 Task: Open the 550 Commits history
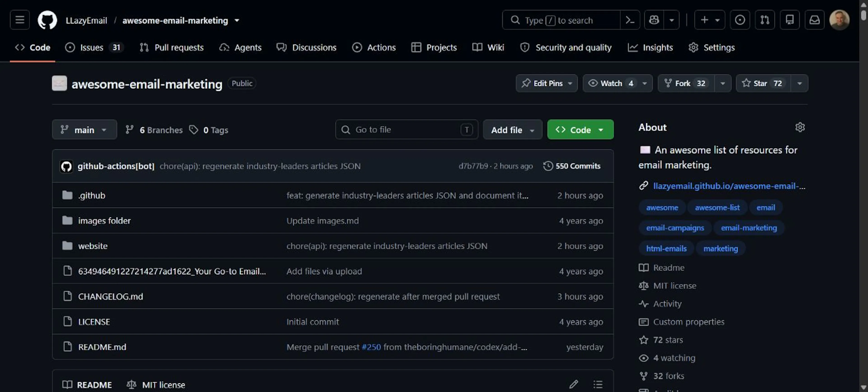coord(572,166)
